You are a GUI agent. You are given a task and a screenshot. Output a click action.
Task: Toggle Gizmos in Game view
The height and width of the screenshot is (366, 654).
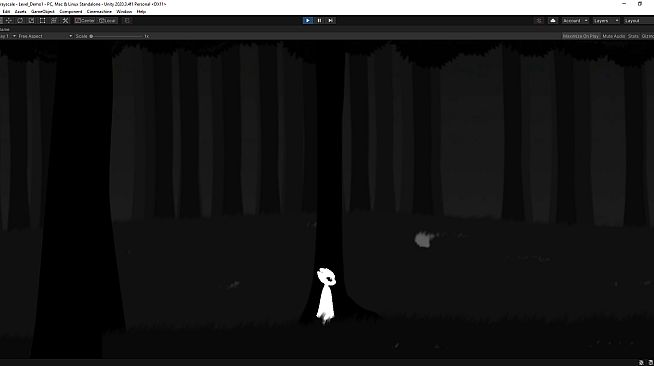[648, 36]
